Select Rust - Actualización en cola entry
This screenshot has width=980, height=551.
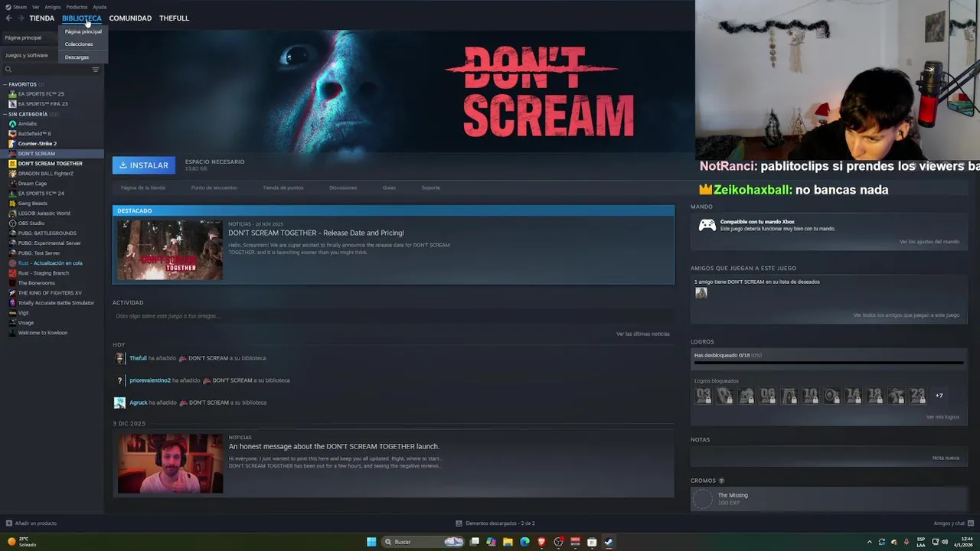(51, 263)
